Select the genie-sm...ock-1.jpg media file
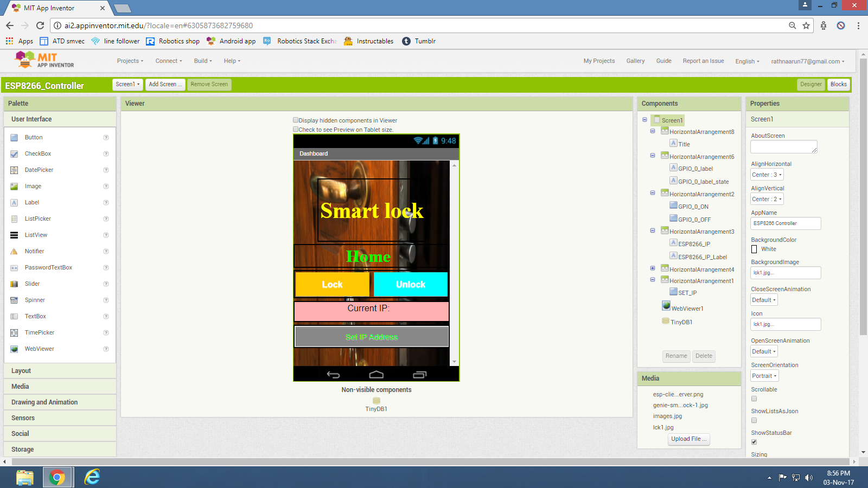The image size is (868, 488). tap(680, 406)
